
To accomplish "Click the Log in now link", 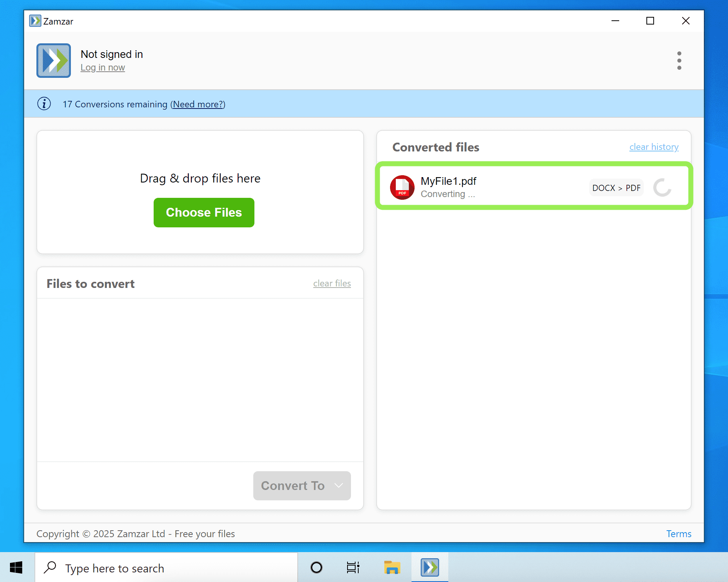I will (103, 67).
